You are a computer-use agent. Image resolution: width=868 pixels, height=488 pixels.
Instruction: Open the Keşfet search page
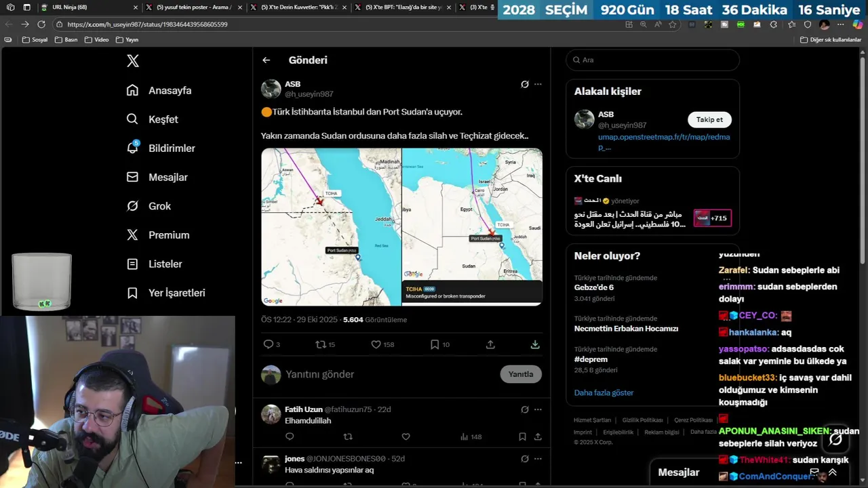152,119
